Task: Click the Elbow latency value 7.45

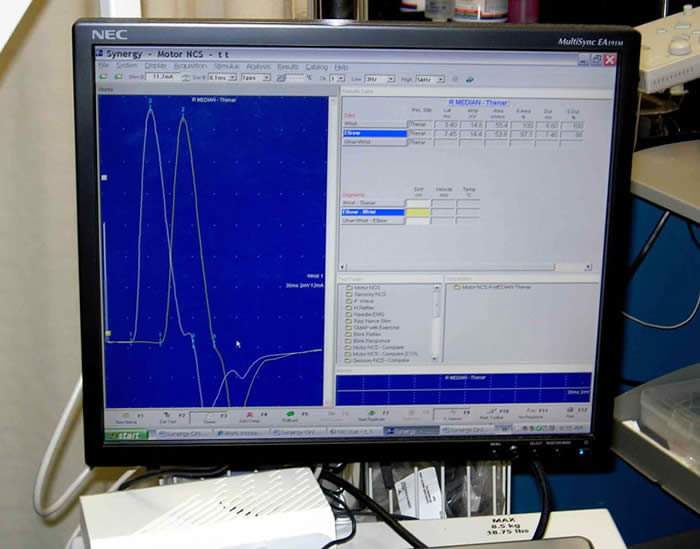Action: 447,133
